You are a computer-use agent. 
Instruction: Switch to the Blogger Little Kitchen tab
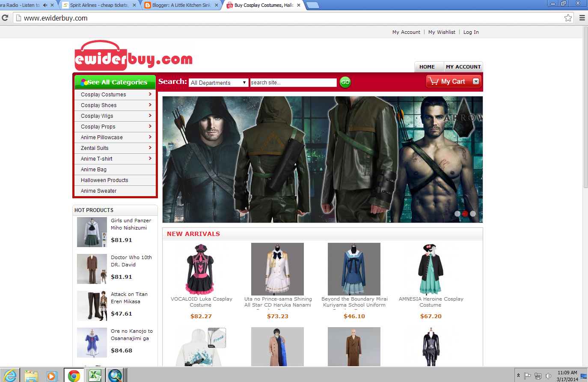181,5
